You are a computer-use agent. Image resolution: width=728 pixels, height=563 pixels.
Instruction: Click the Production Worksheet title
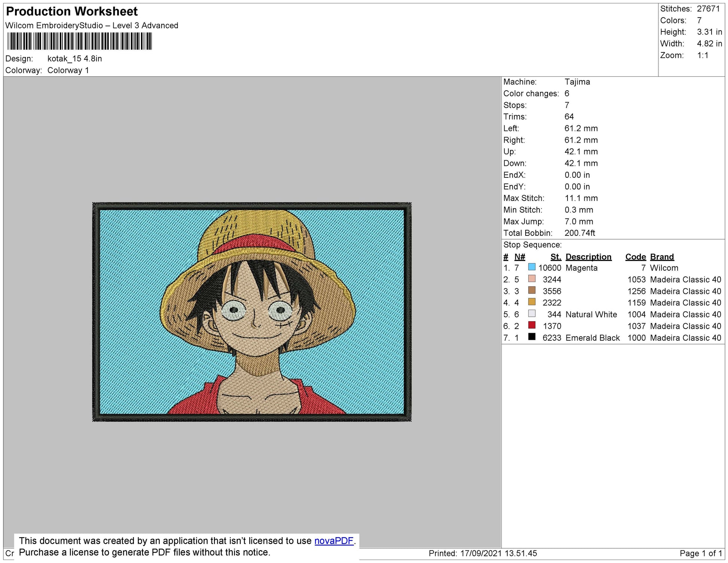click(x=72, y=12)
